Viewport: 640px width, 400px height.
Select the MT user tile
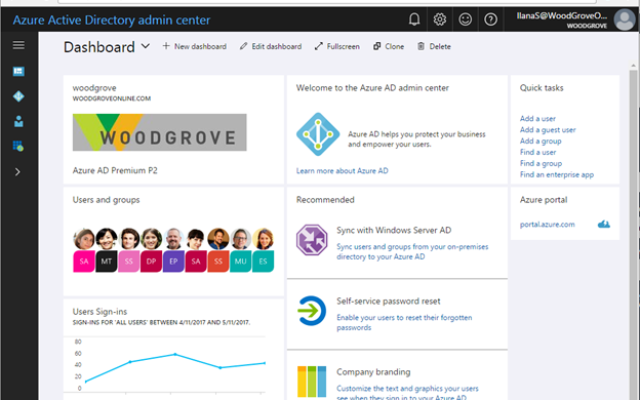pos(107,261)
